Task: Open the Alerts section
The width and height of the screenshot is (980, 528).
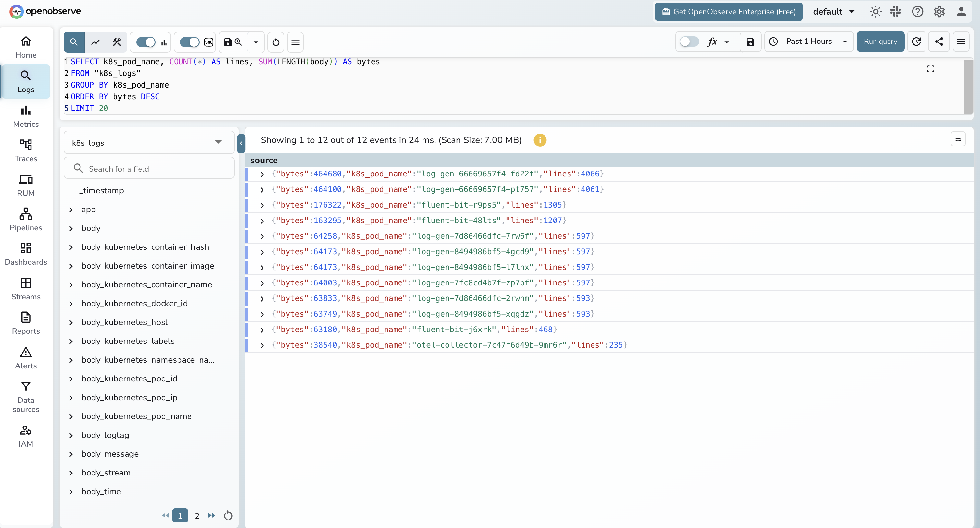Action: point(26,358)
